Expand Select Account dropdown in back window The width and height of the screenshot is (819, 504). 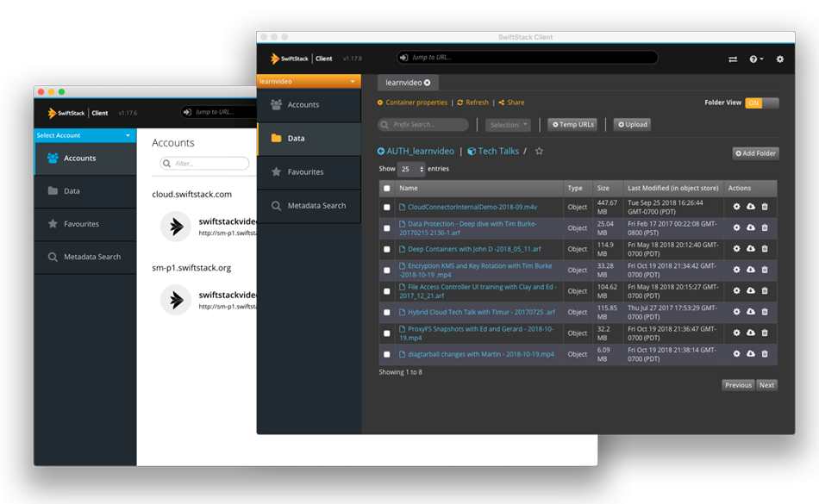pos(84,135)
